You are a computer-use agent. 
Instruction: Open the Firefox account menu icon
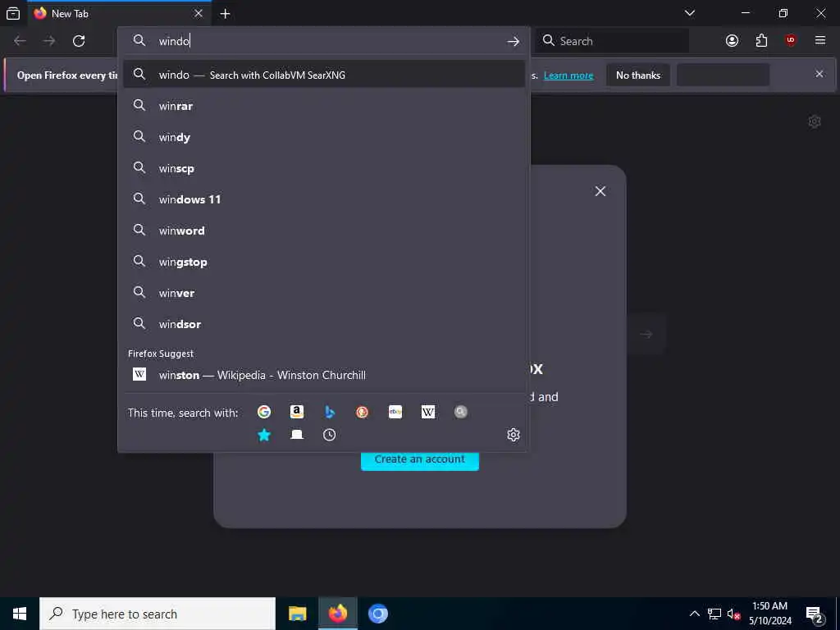pos(732,41)
